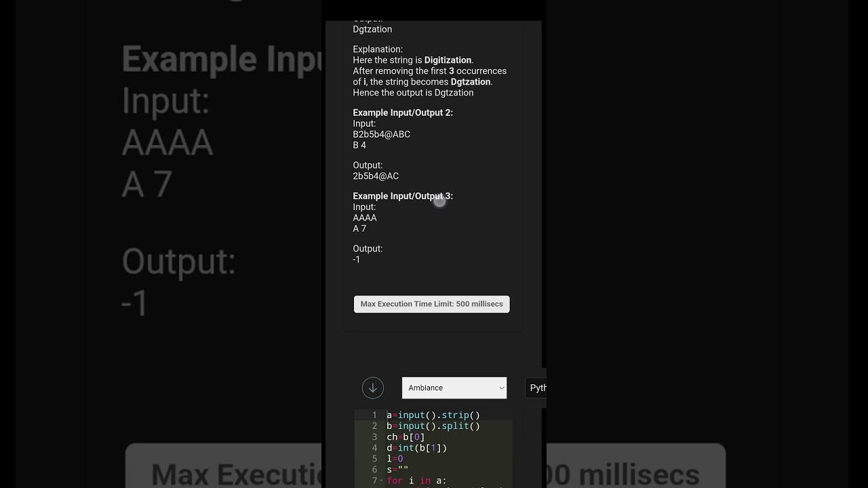The width and height of the screenshot is (868, 488).
Task: Open the Ambiance theme dropdown
Action: coord(454,388)
